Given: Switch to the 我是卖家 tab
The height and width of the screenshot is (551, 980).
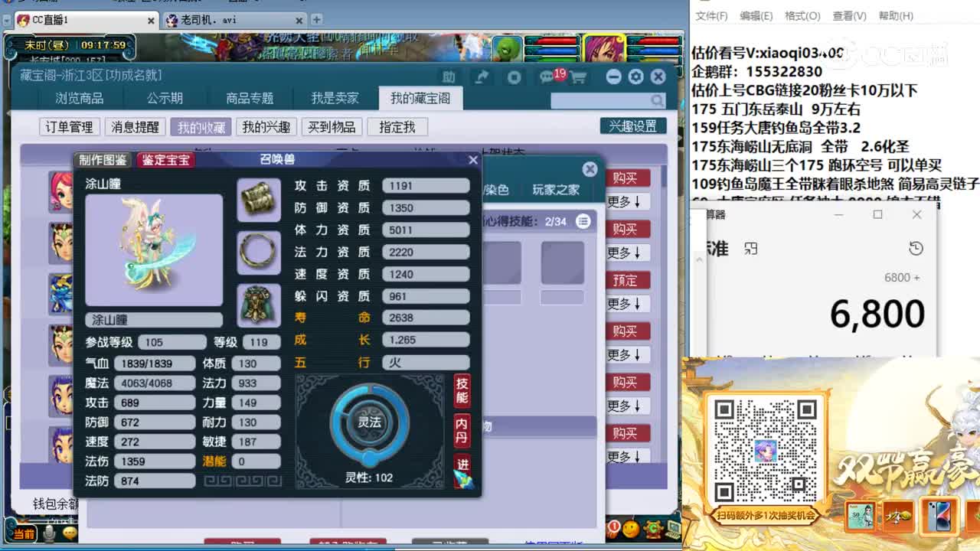Looking at the screenshot, I should point(335,98).
